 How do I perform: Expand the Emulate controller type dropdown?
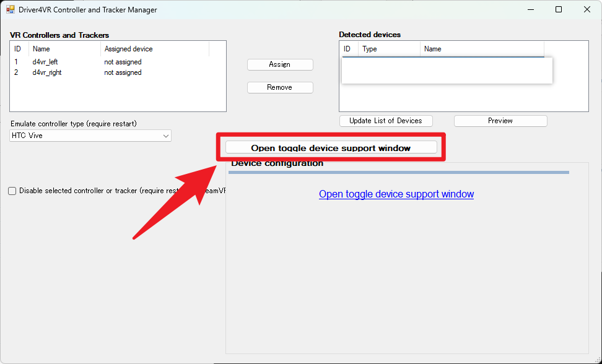[166, 136]
